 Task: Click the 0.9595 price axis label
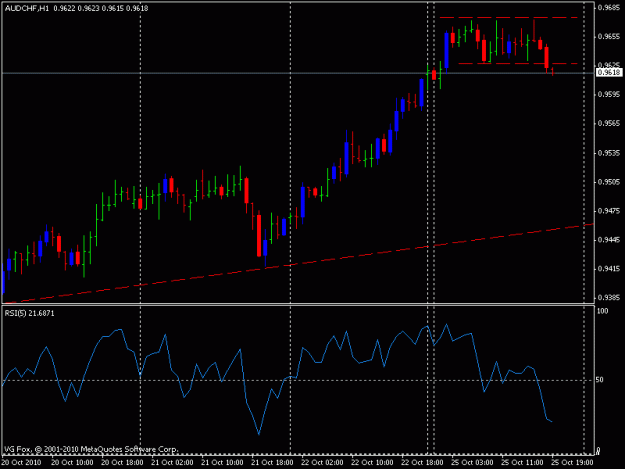[x=609, y=95]
